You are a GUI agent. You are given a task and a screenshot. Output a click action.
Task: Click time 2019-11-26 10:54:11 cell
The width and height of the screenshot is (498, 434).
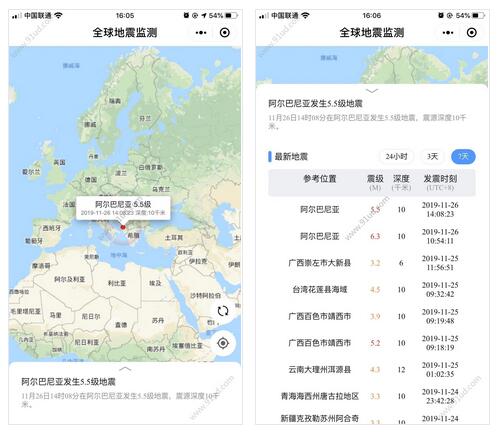coord(440,236)
